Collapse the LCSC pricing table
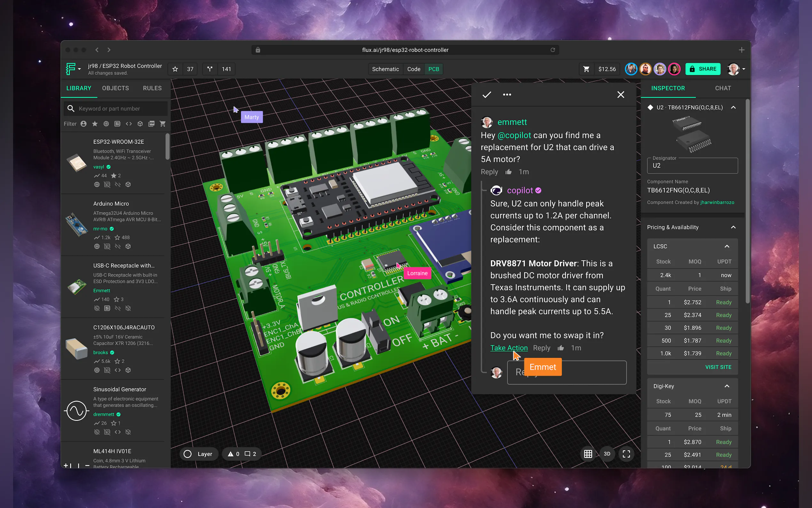The width and height of the screenshot is (812, 508). [x=726, y=246]
